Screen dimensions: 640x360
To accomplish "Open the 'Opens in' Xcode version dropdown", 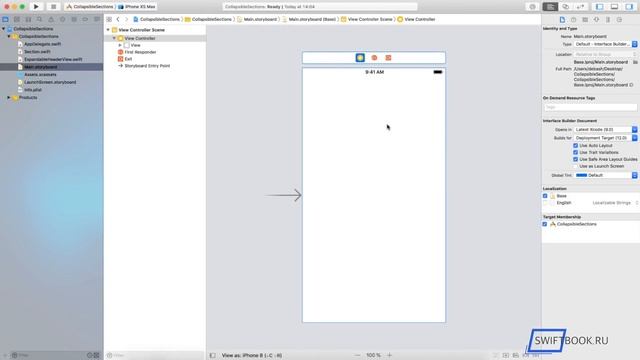I will pos(606,129).
